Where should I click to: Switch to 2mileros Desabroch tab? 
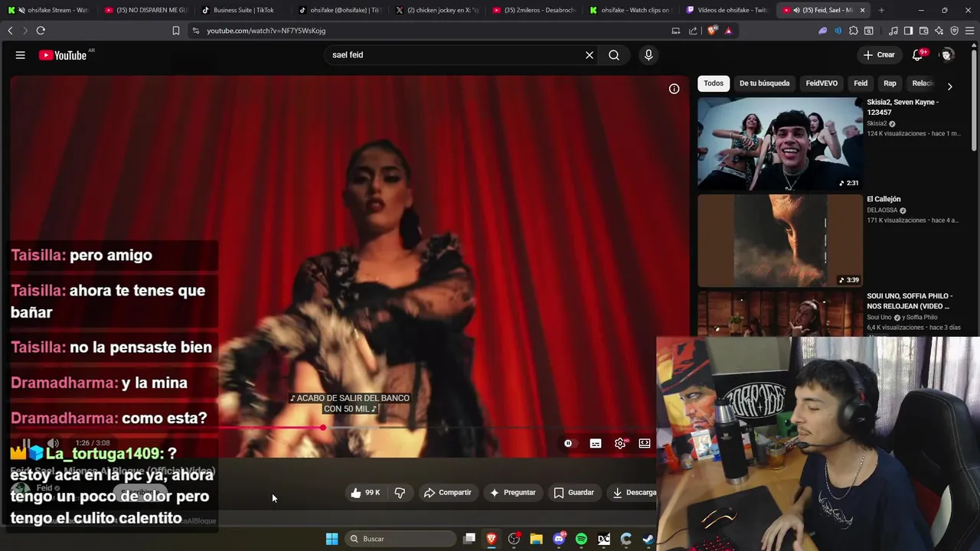534,10
